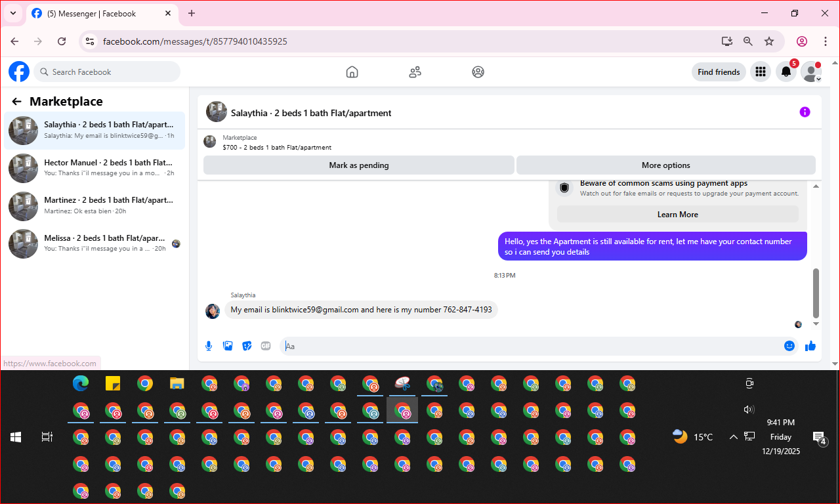
Task: Open conversation information purple icon
Action: click(805, 112)
